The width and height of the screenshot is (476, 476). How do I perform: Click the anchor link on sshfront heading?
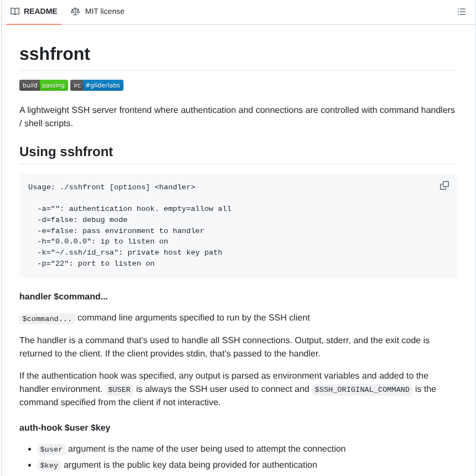coord(12,54)
